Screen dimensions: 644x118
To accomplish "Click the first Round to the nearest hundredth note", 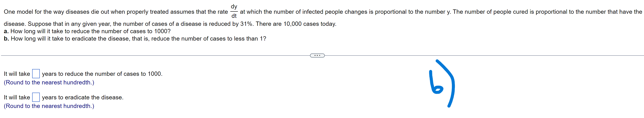I will (49, 82).
